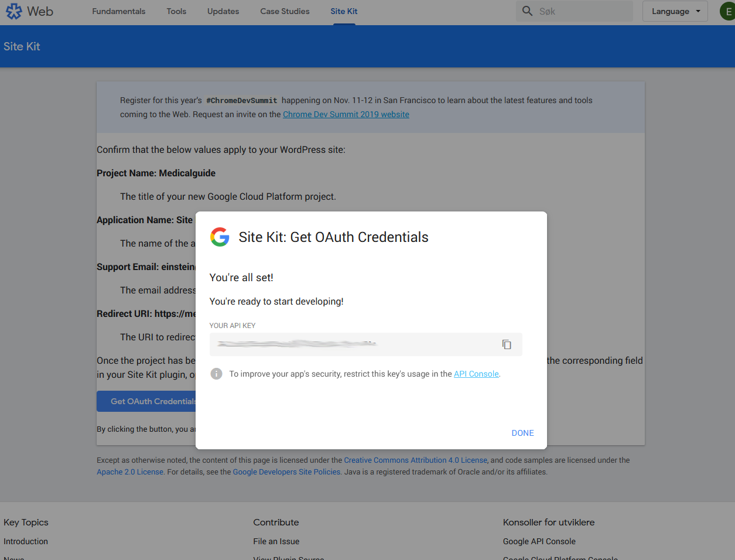Open the Creative Commons Attribution 4.0 License link
The width and height of the screenshot is (735, 560).
pyautogui.click(x=416, y=460)
